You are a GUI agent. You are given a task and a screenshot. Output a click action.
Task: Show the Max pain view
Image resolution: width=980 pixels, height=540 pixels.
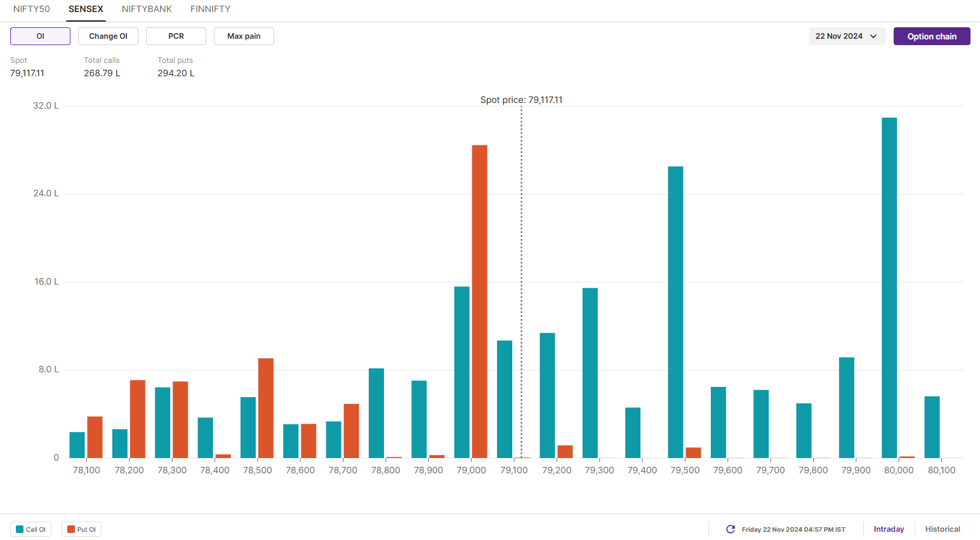pos(244,36)
